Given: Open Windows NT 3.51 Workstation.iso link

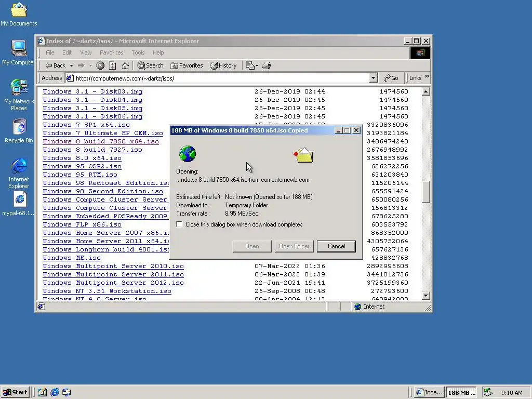Looking at the screenshot, I should [x=107, y=291].
